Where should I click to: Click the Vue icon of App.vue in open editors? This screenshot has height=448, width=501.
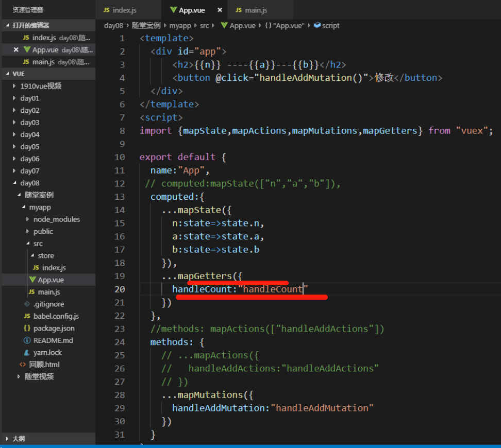pyautogui.click(x=27, y=49)
